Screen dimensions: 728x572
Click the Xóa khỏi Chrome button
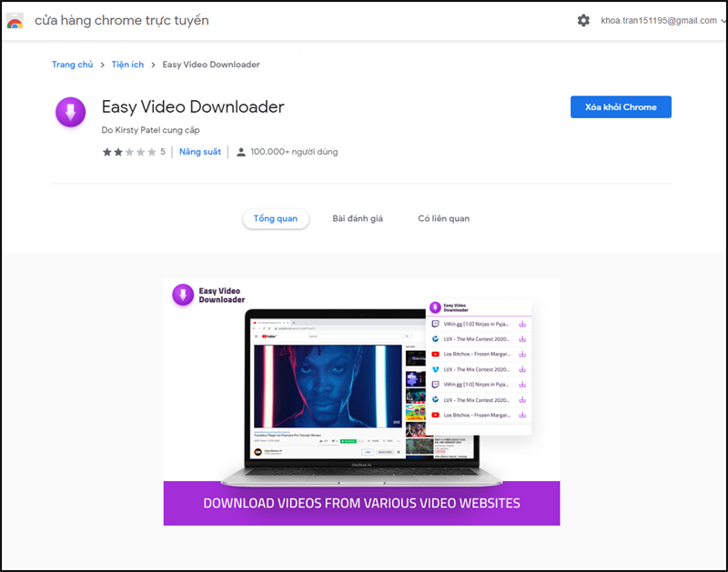621,107
